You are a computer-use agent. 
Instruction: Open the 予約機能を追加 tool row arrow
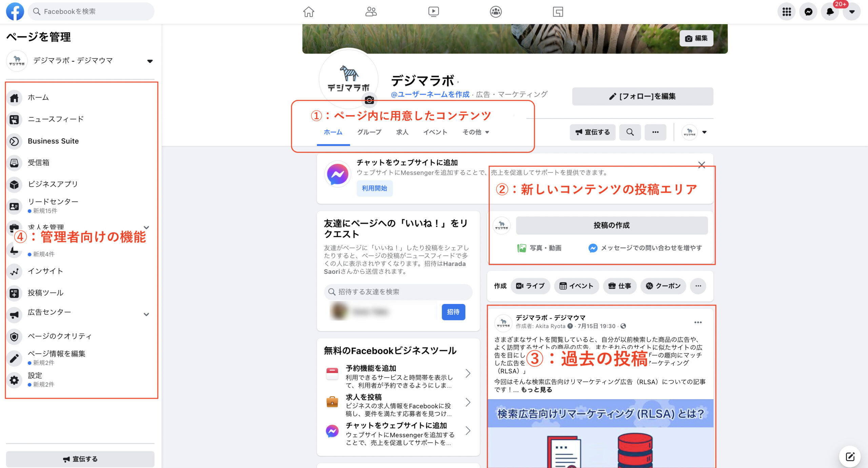(468, 373)
